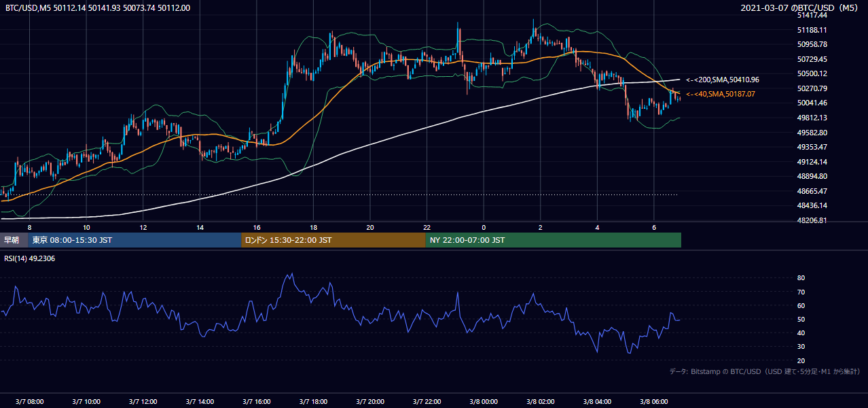Click the BTC/USD,M5 OHLC header text
868x408 pixels.
(x=98, y=7)
